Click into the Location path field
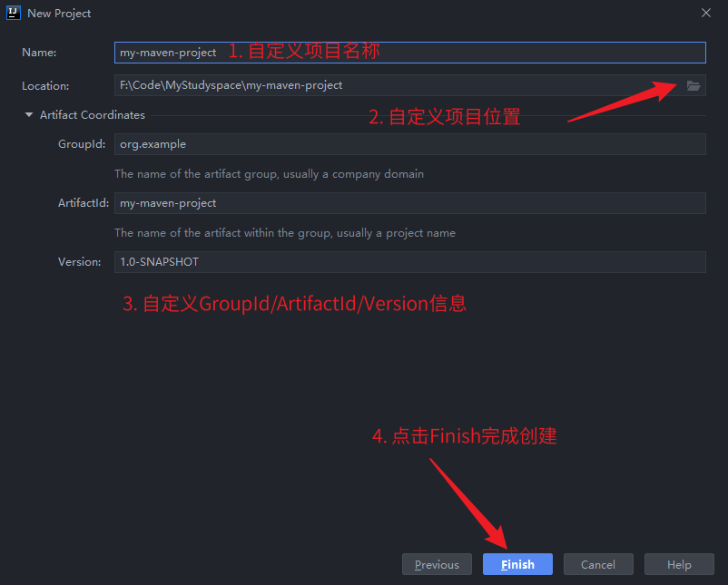The width and height of the screenshot is (728, 585). [x=399, y=85]
